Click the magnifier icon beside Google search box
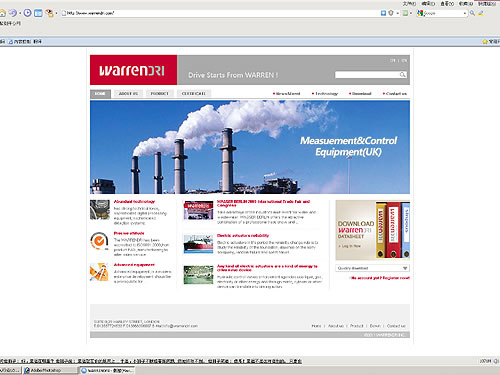The image size is (500, 375). click(472, 13)
